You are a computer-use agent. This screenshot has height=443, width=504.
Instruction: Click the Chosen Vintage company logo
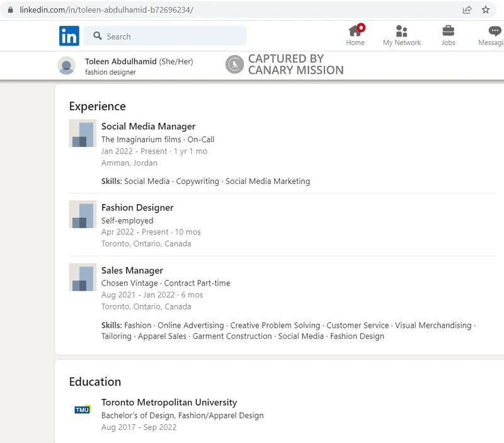point(83,277)
